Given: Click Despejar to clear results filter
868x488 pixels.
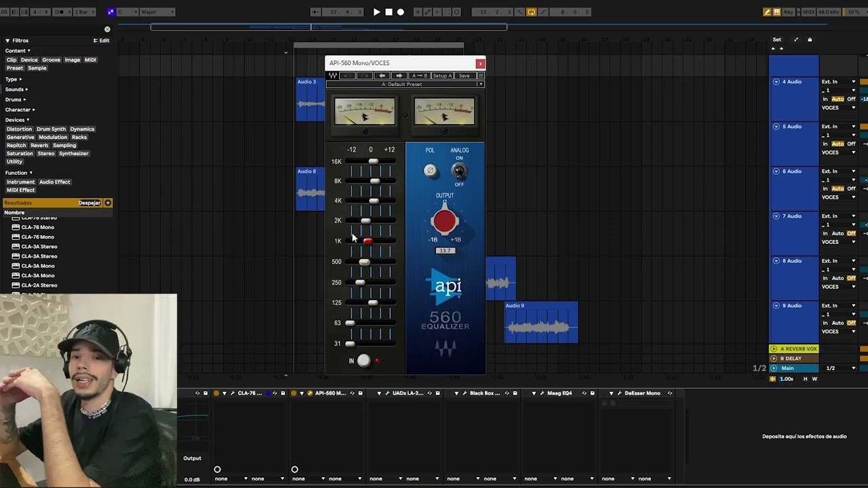Looking at the screenshot, I should click(x=90, y=203).
